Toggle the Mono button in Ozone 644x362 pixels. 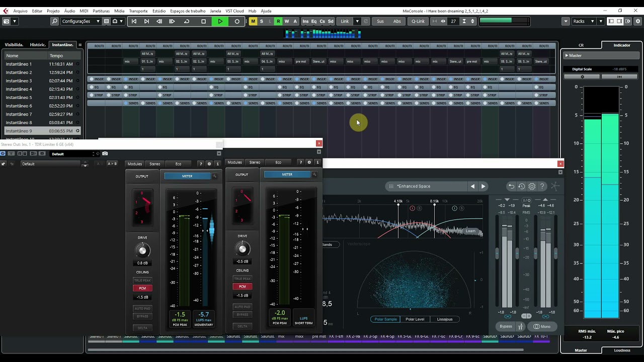(542, 327)
